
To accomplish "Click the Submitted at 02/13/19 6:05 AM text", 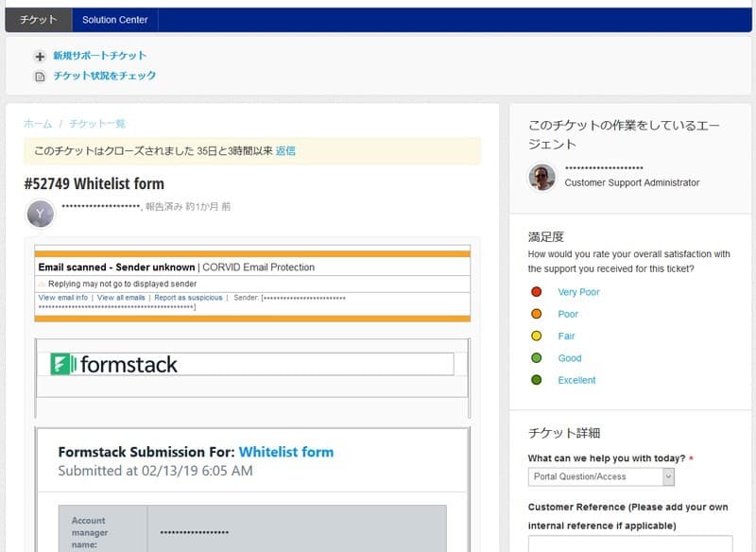I will pyautogui.click(x=155, y=471).
